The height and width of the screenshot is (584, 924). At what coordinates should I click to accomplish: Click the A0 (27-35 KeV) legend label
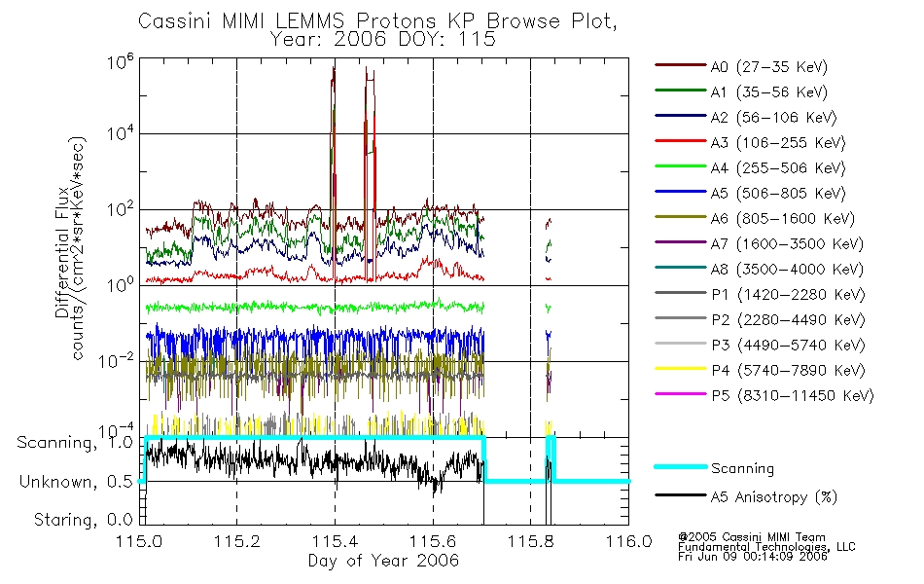pos(768,66)
